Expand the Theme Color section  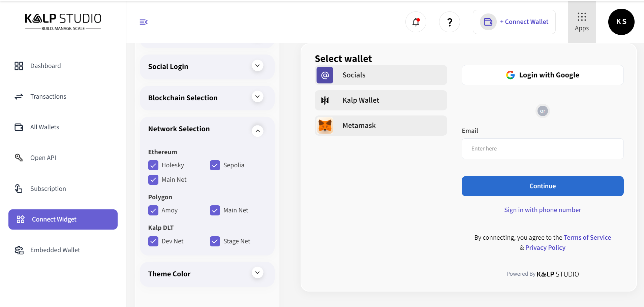pos(257,273)
